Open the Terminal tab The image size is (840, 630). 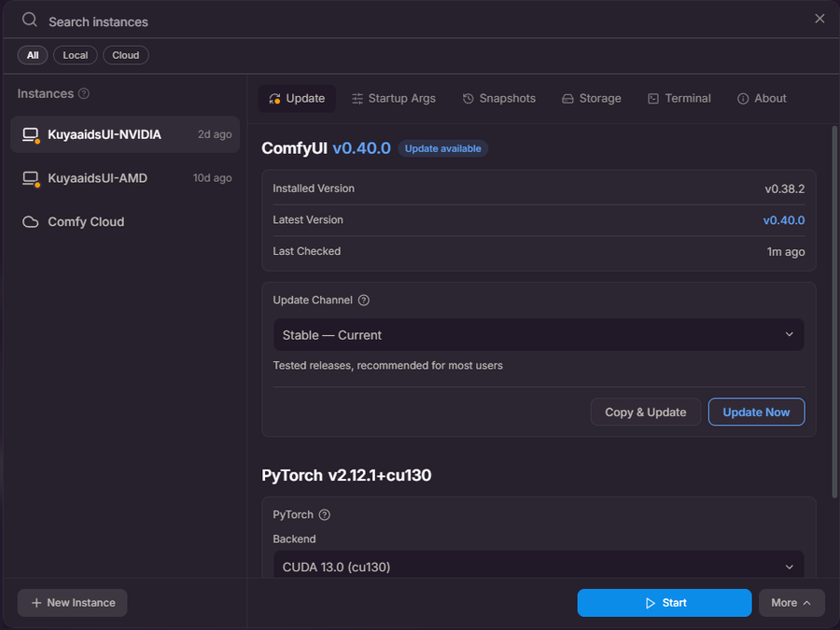[x=679, y=99]
